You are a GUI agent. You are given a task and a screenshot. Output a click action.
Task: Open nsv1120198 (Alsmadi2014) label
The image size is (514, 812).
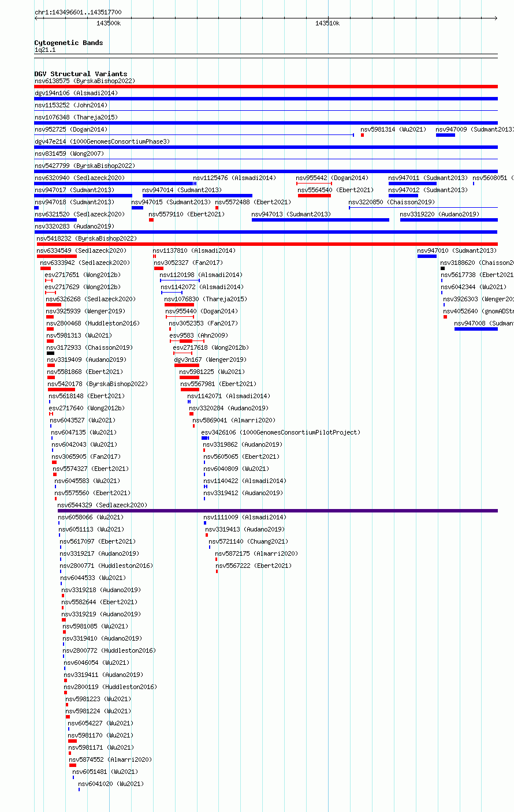(202, 275)
